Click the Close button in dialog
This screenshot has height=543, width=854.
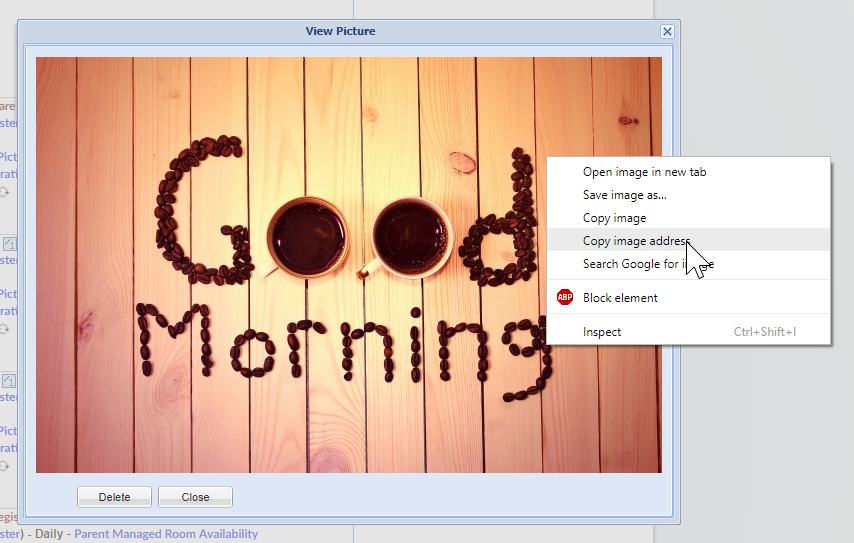[x=196, y=497]
